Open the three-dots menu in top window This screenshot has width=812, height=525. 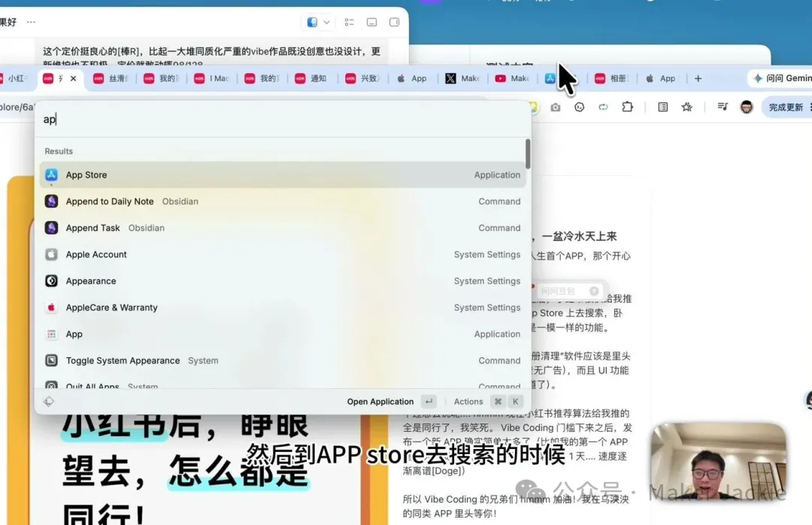31,22
